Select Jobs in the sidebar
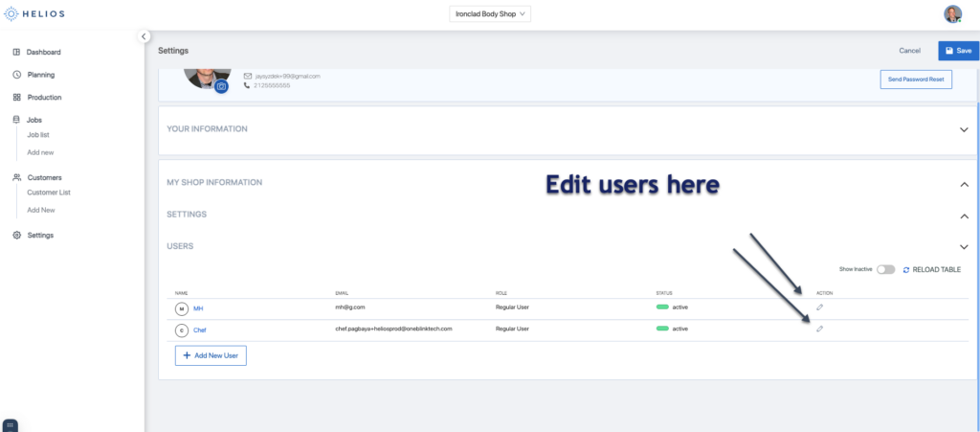Viewport: 980px width, 432px height. point(34,120)
